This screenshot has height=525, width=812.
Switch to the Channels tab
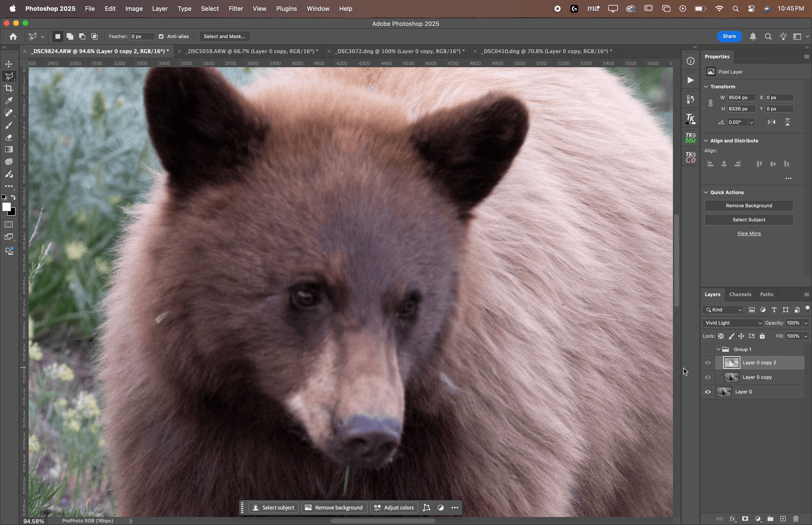click(740, 294)
